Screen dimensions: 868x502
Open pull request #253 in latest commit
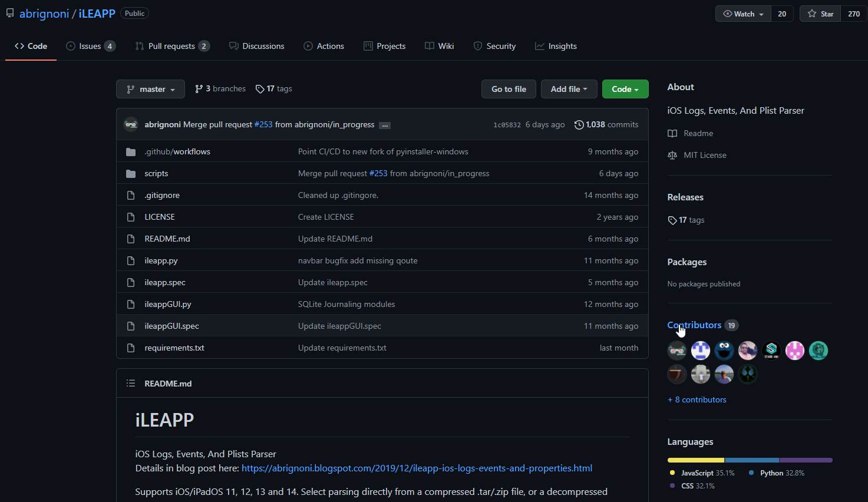click(x=263, y=124)
